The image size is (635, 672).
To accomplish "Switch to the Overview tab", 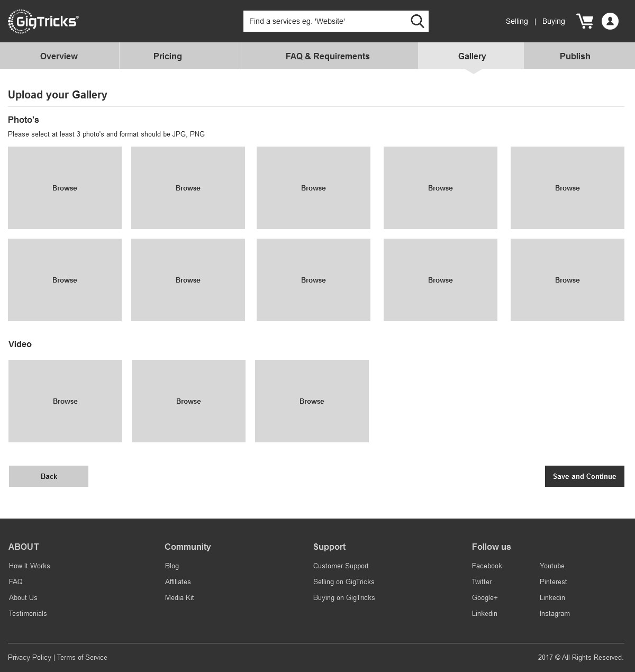I will [x=59, y=56].
